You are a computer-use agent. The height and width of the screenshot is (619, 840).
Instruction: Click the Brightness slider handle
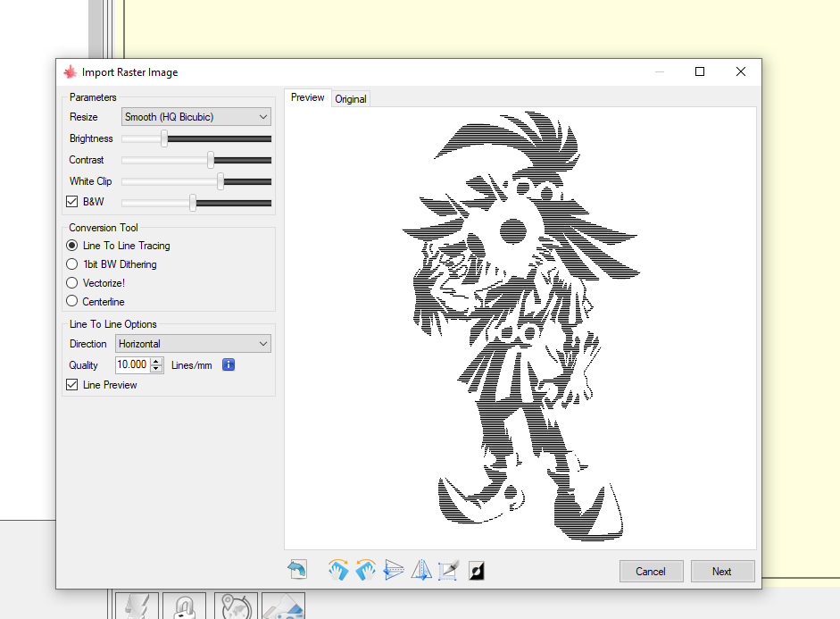click(x=164, y=138)
